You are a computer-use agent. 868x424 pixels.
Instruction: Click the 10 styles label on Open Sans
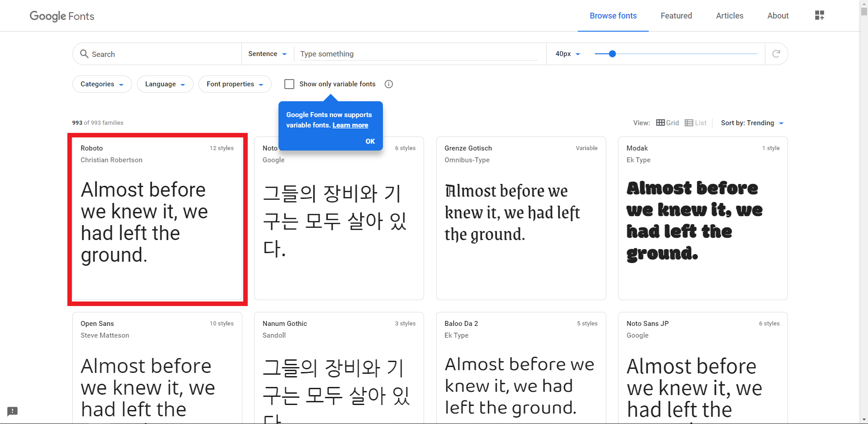pos(222,324)
